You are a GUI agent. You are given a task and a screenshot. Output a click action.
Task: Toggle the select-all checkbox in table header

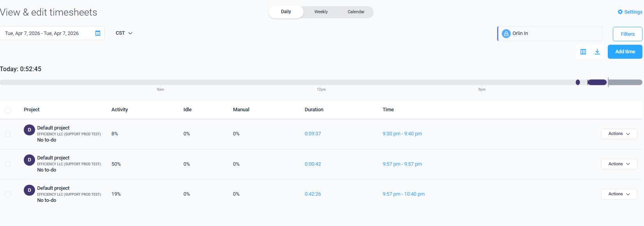(8, 110)
